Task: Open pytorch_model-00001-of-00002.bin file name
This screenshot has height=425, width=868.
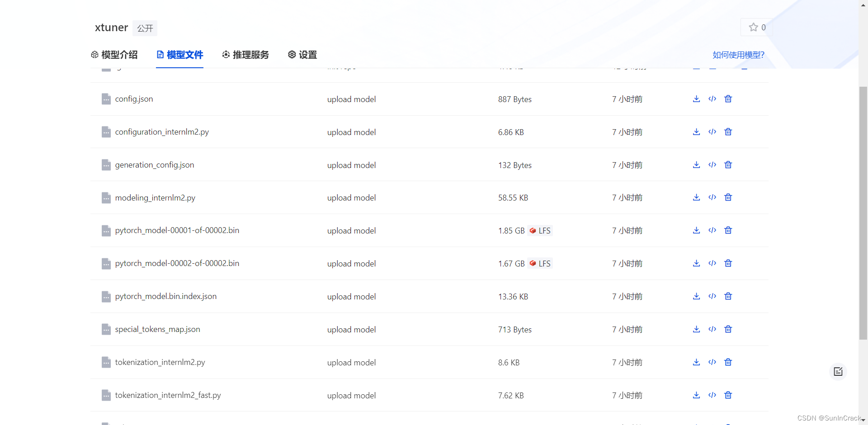Action: click(177, 230)
